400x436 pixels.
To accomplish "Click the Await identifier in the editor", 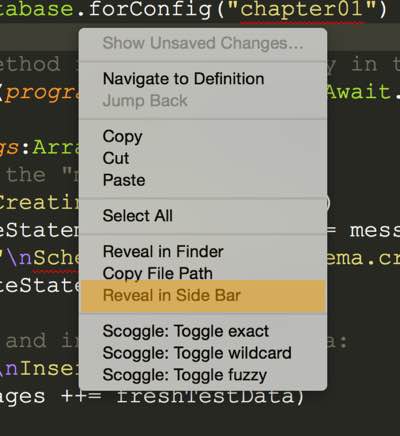I will tap(358, 91).
